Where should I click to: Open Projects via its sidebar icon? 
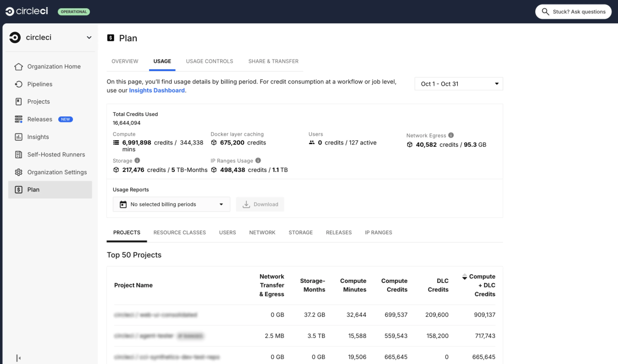tap(18, 102)
